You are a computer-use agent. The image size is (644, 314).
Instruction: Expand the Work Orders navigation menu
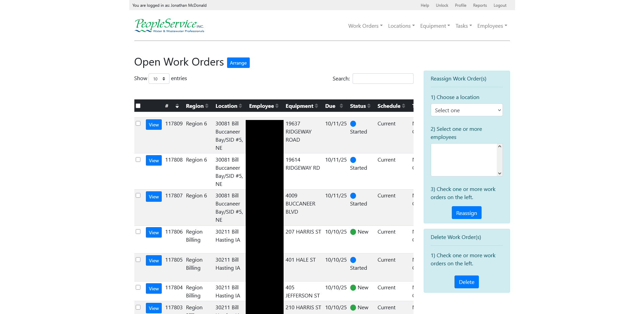coord(365,26)
